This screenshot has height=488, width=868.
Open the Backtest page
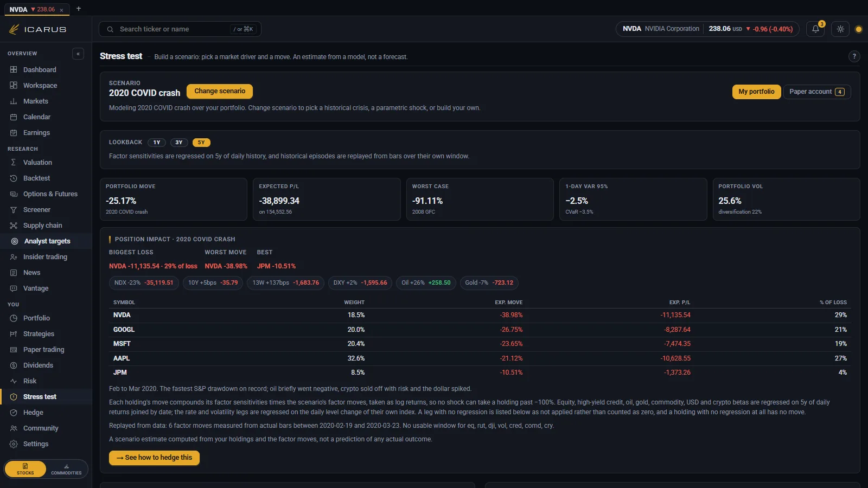click(46, 178)
